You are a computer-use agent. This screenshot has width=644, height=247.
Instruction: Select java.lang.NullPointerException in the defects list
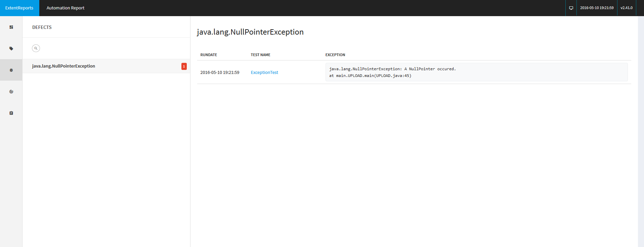(x=64, y=66)
